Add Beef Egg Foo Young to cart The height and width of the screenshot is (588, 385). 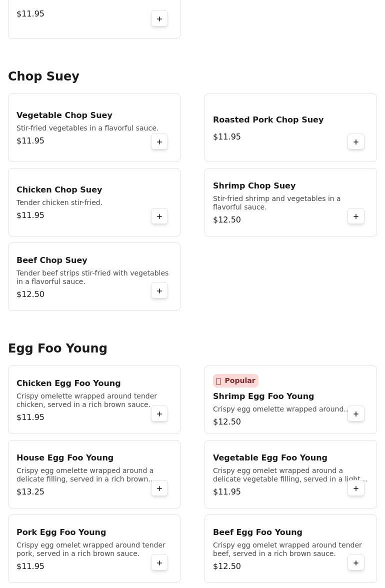[356, 563]
